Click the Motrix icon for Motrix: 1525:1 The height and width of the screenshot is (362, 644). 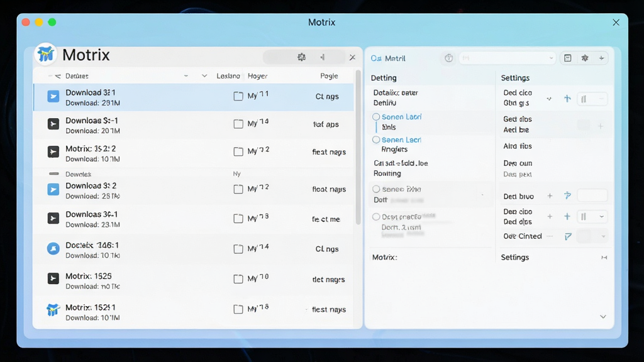[53, 309]
